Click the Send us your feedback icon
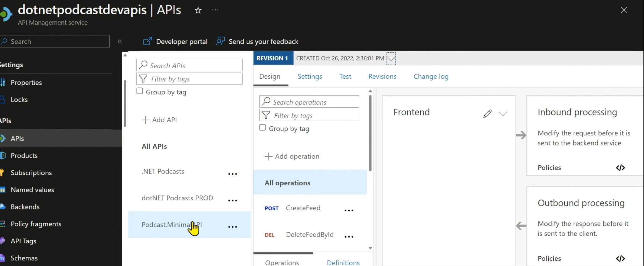Image resolution: width=644 pixels, height=266 pixels. pyautogui.click(x=220, y=41)
